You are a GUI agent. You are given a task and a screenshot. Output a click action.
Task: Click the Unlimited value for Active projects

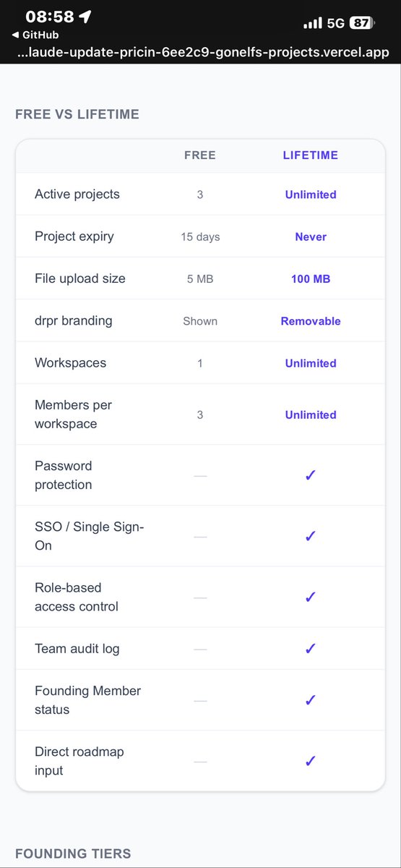pos(311,195)
